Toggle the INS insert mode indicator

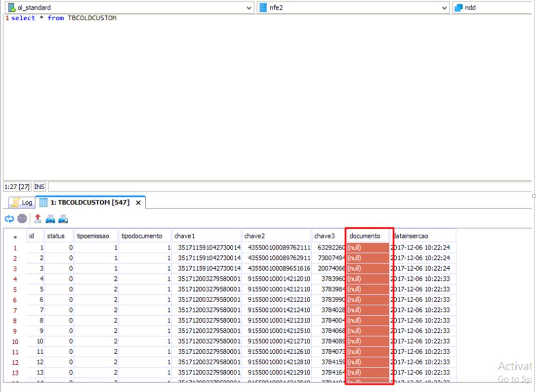39,187
